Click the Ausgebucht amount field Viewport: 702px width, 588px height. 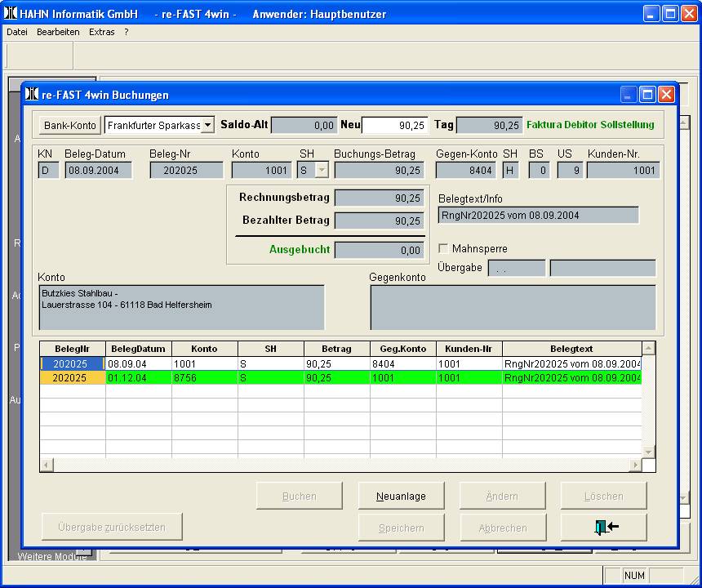(380, 251)
